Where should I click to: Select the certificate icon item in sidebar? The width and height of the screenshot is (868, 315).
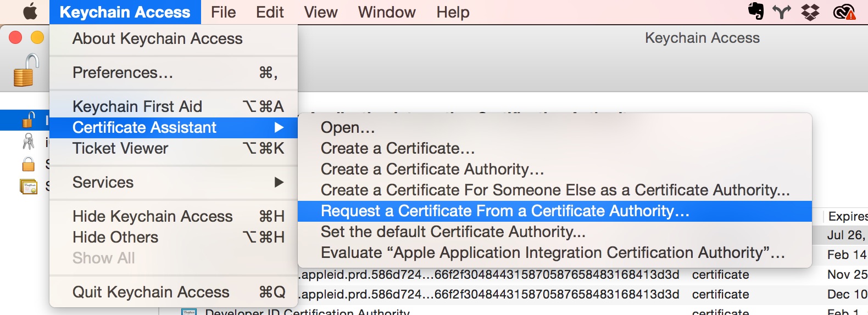coord(28,187)
